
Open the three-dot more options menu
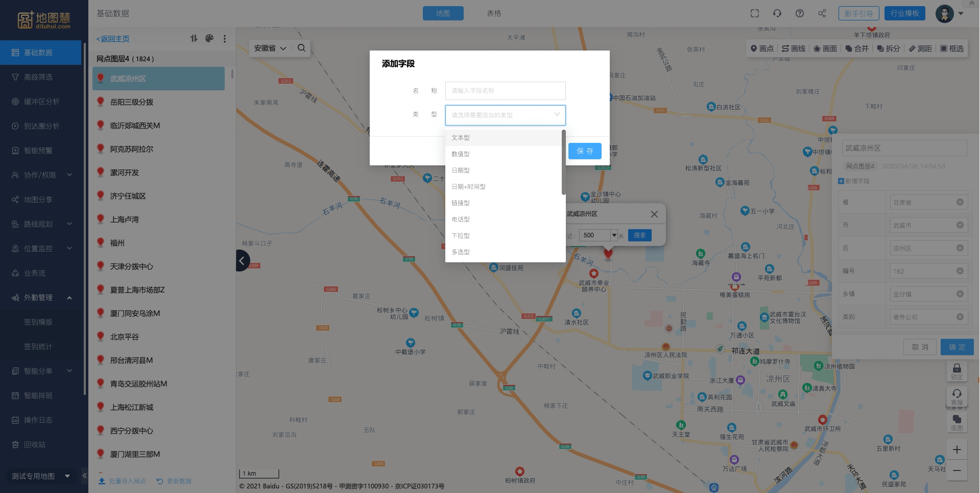pyautogui.click(x=225, y=39)
